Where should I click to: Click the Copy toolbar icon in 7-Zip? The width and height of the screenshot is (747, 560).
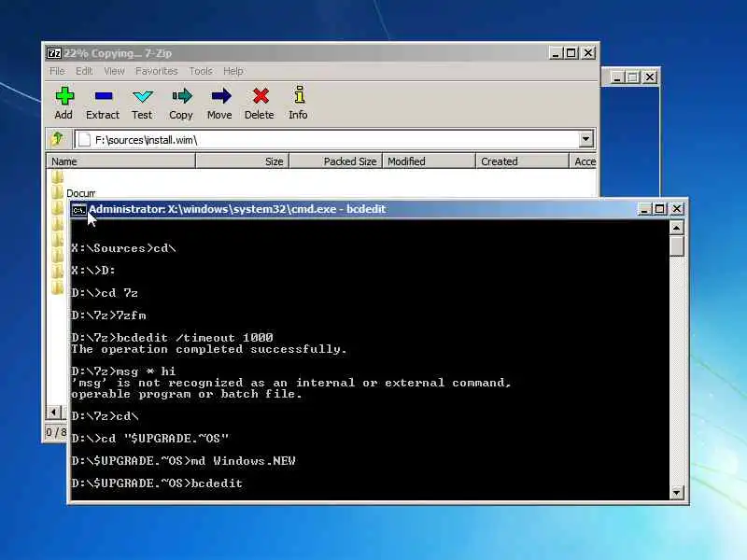[181, 103]
